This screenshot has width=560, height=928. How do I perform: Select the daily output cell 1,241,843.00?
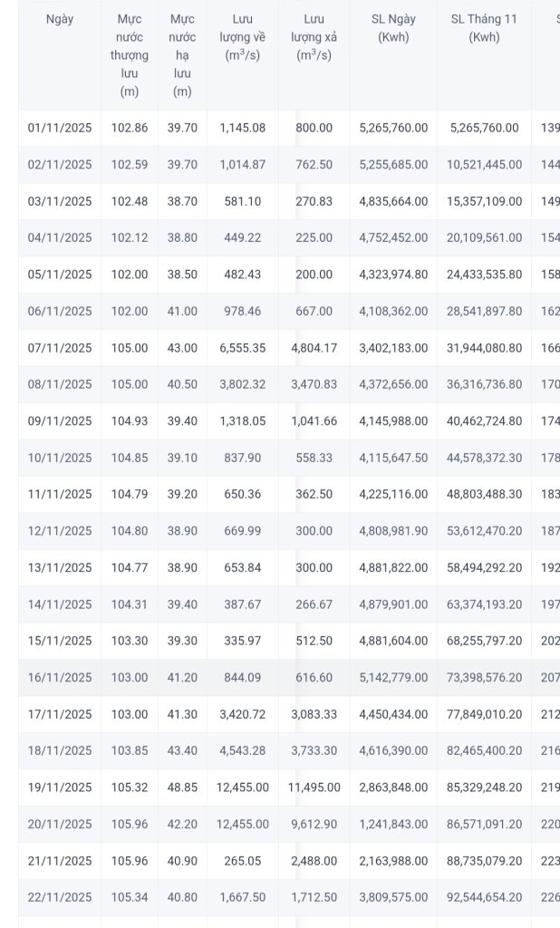coord(393,824)
